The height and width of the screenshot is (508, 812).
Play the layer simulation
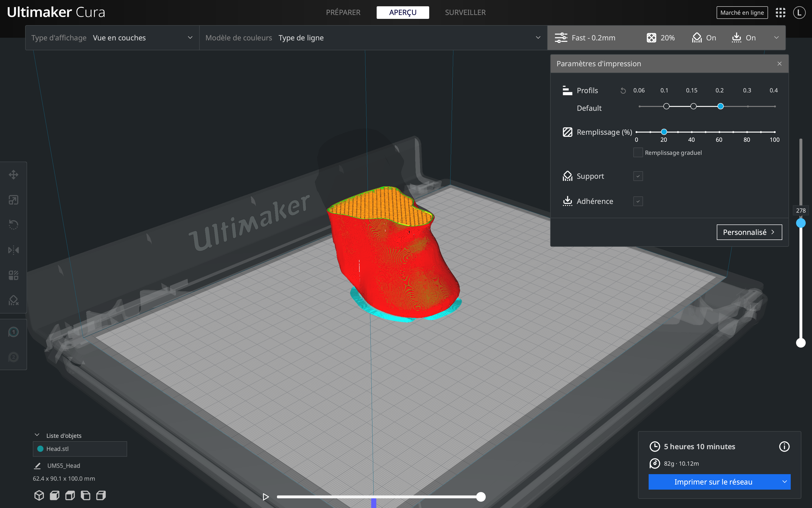pyautogui.click(x=265, y=497)
